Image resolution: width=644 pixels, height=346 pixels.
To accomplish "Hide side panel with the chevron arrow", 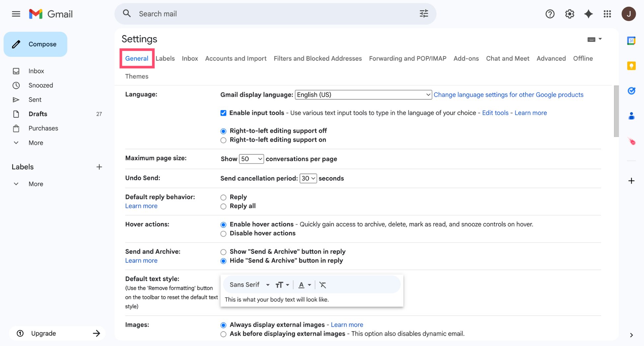I will click(x=631, y=335).
